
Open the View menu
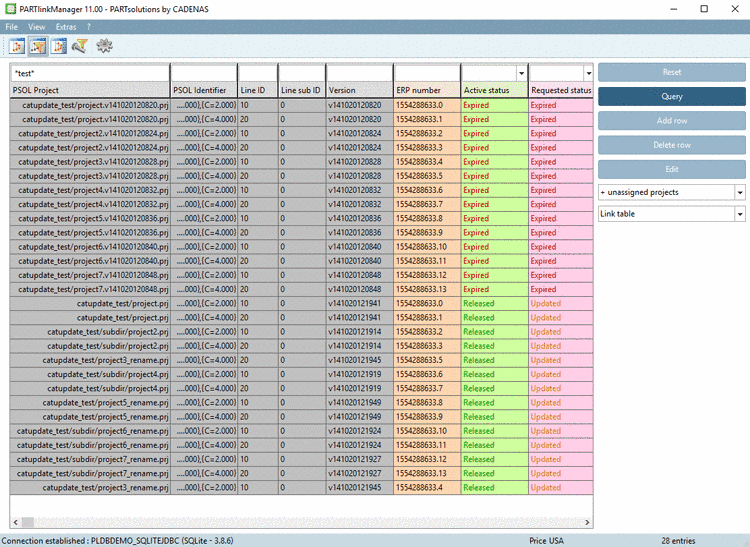(x=37, y=26)
